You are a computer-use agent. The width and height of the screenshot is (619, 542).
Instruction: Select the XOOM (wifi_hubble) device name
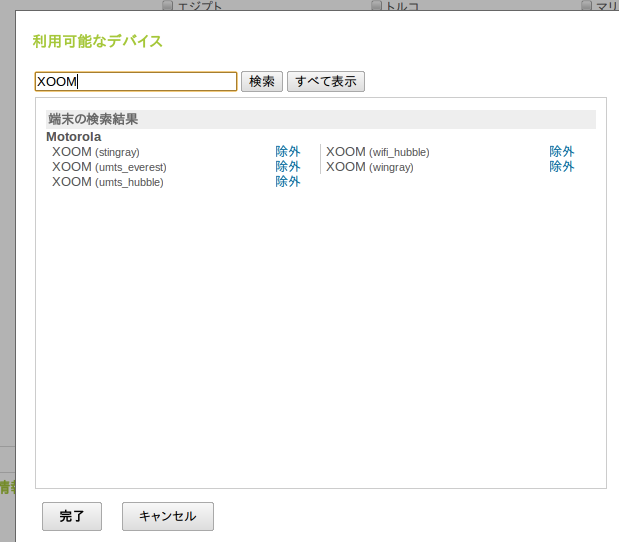pos(378,152)
